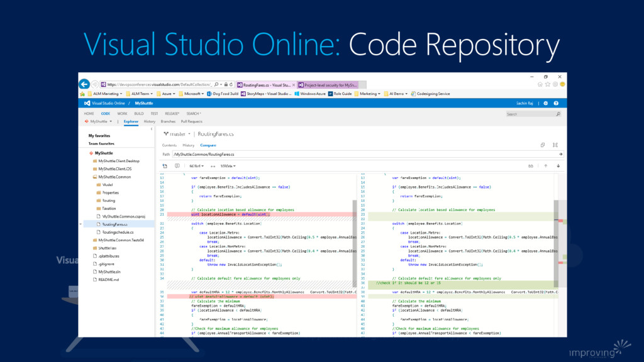Collapse the left explorer pane chevron
Viewport: 644px width, 362px height.
tap(152, 129)
